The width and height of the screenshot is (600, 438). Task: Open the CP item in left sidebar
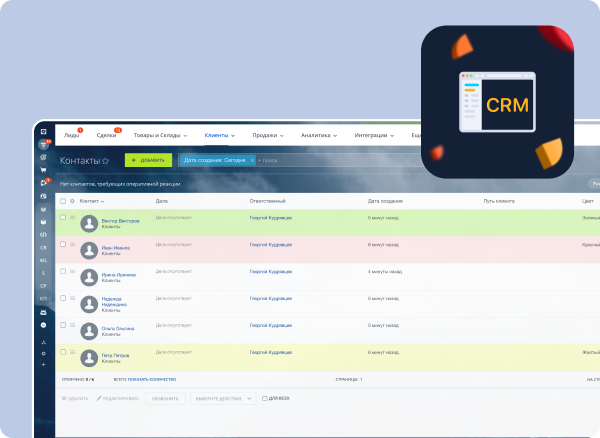click(x=43, y=286)
